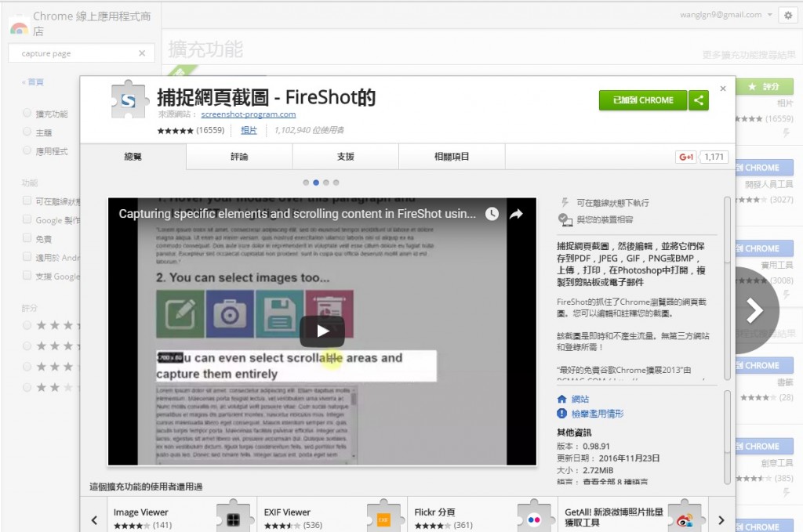Click the green share icon button
This screenshot has height=532, width=803.
(x=699, y=100)
